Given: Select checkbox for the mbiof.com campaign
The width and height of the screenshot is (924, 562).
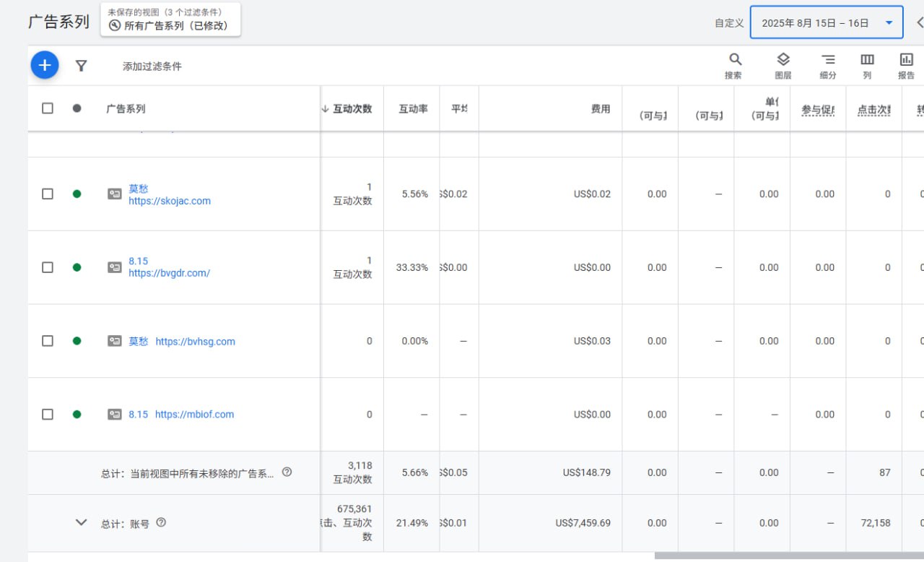Looking at the screenshot, I should click(x=48, y=415).
